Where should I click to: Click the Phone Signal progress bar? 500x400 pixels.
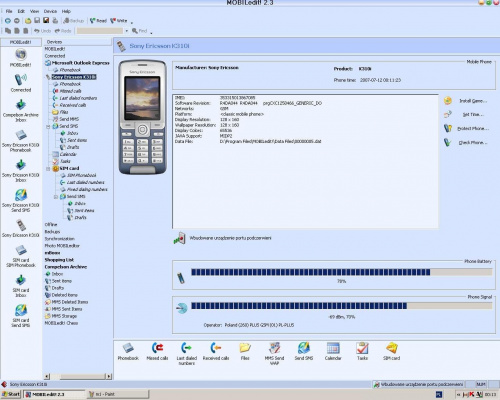[342, 306]
